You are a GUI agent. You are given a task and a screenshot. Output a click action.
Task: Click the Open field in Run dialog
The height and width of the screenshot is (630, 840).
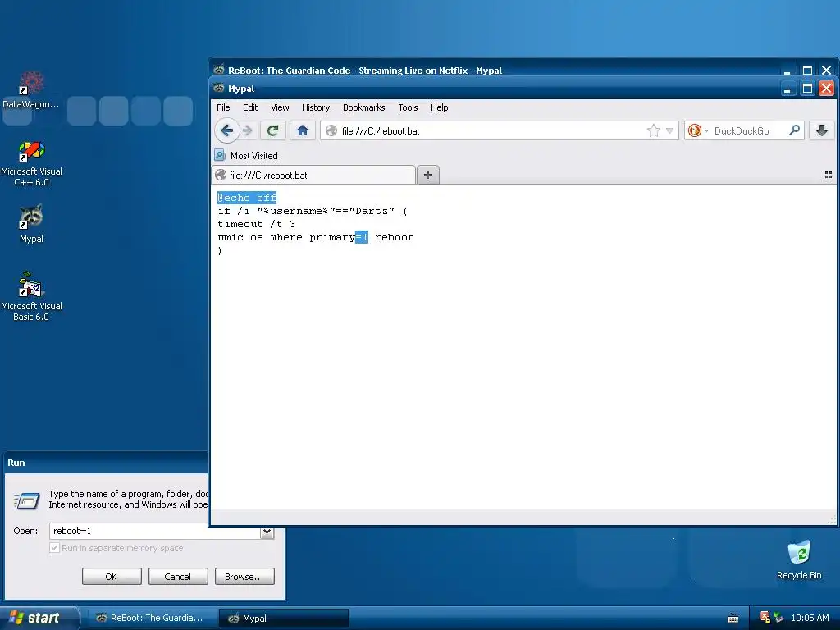click(x=155, y=531)
